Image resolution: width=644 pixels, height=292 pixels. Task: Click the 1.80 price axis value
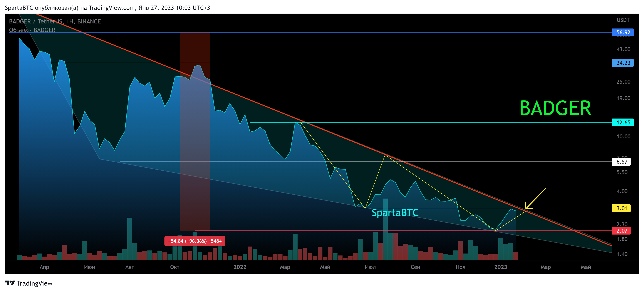pos(622,239)
